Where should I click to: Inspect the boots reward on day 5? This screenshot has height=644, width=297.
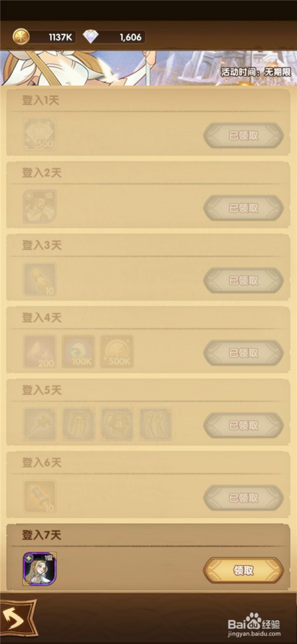tap(156, 424)
